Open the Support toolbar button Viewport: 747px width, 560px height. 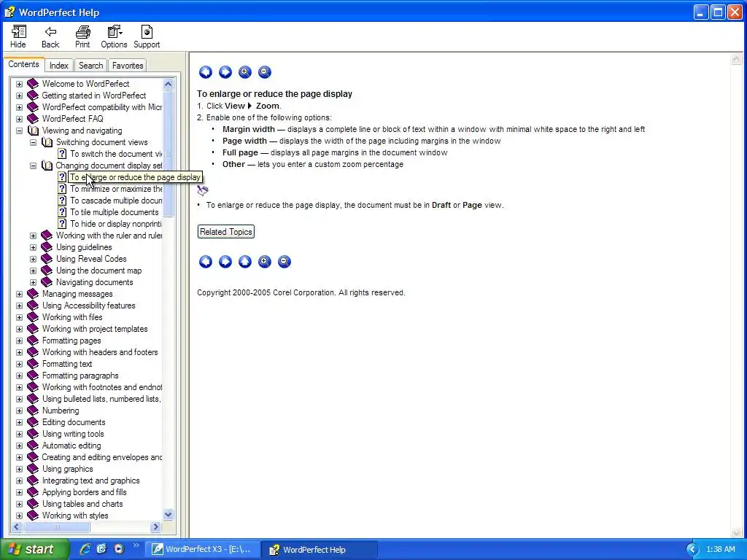pos(146,36)
